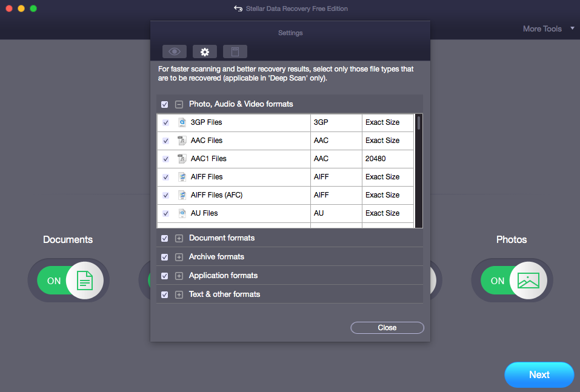Uncheck the AAC Files checkbox
The image size is (580, 392).
[x=165, y=141]
